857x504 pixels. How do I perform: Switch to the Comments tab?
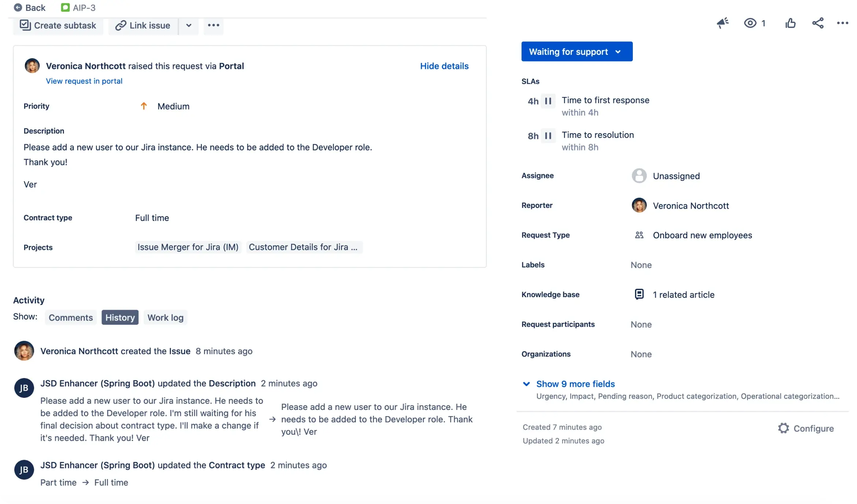coord(71,317)
